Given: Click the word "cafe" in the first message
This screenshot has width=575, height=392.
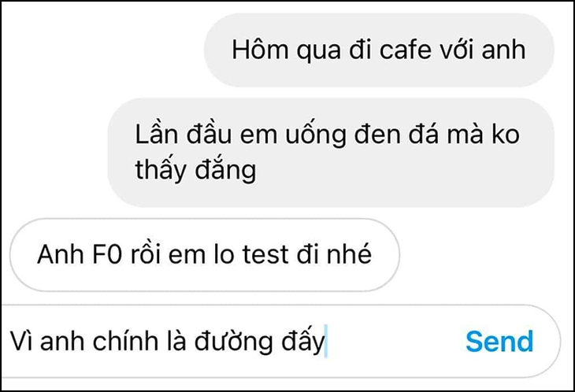Looking at the screenshot, I should pos(405,50).
